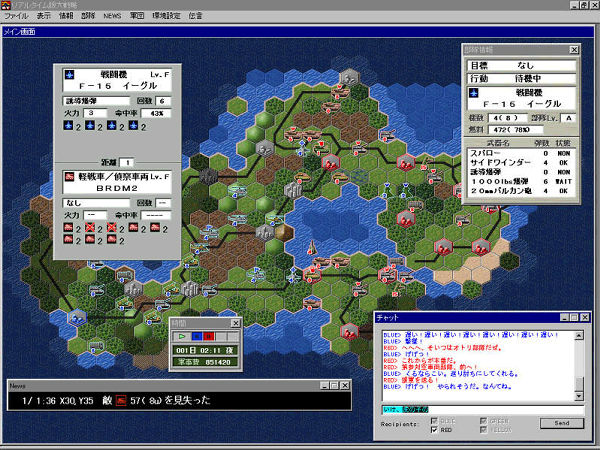Toggle the GREEN recipient checkbox

(x=483, y=421)
